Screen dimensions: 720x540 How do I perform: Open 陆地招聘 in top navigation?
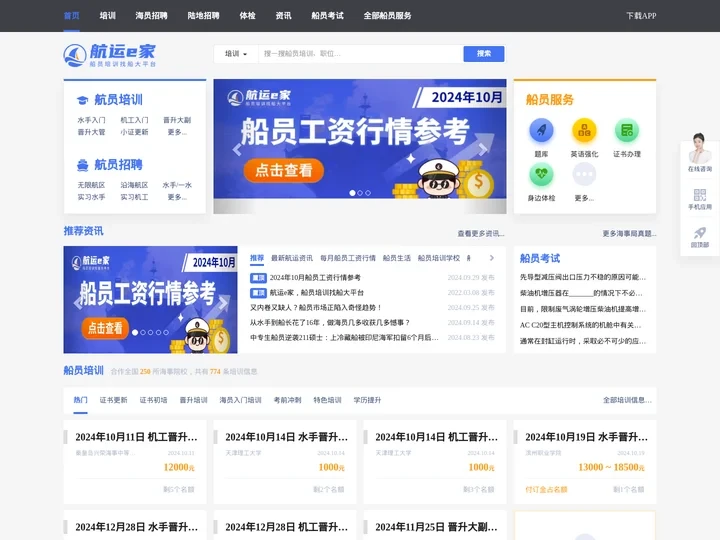tap(203, 16)
